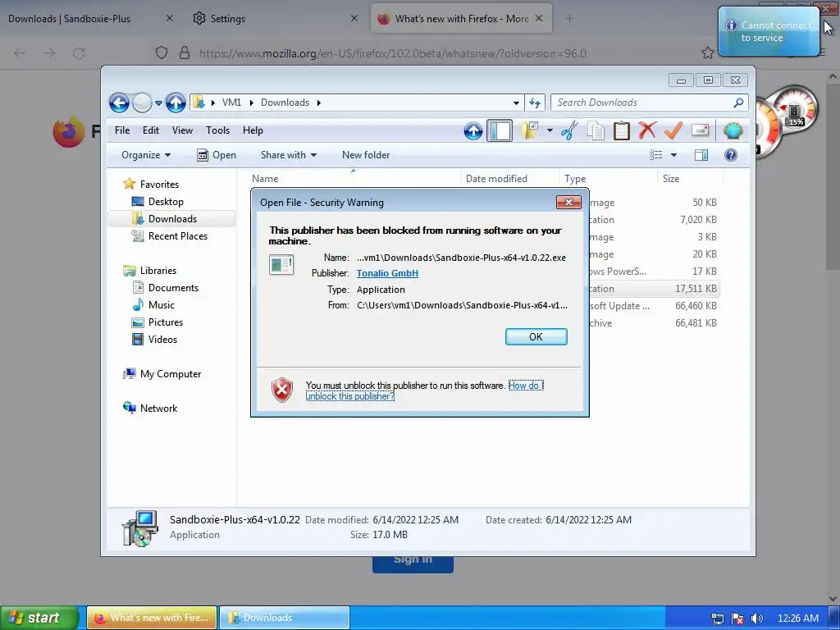
Task: Open properties via the orange checkmark icon
Action: click(673, 130)
